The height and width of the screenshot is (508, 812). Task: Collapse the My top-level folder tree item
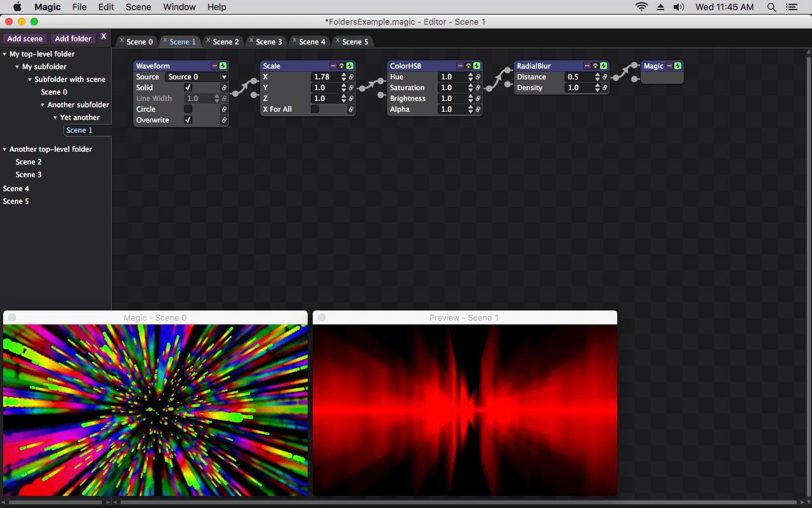(6, 53)
